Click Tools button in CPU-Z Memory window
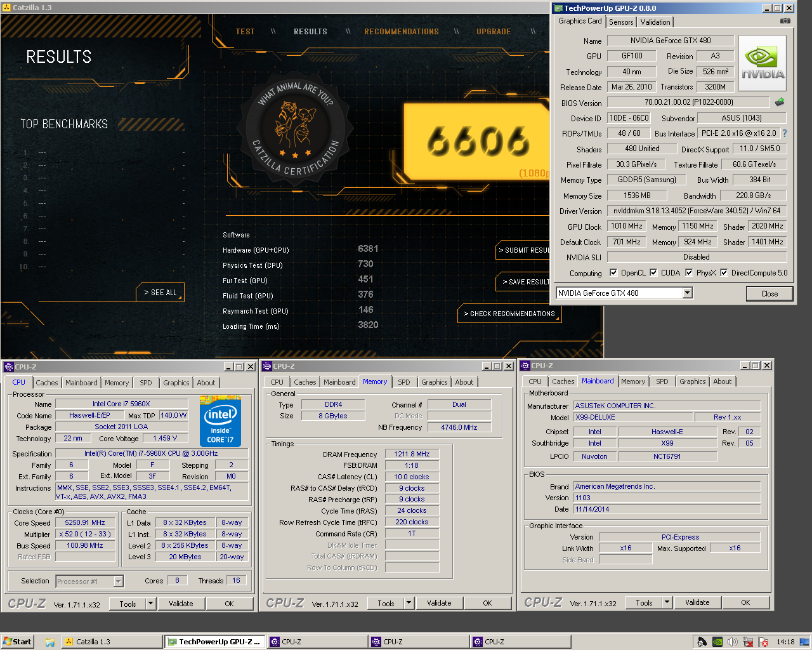This screenshot has height=650, width=812. [386, 603]
